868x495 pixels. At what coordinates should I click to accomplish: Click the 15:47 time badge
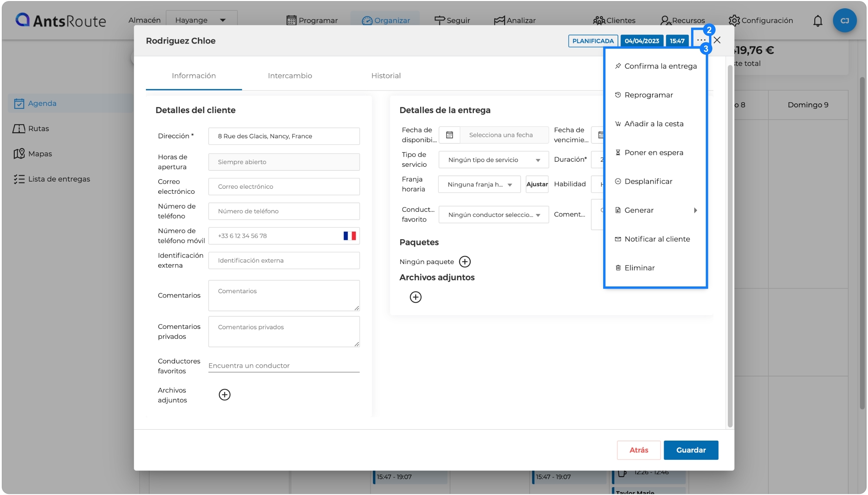coord(677,41)
